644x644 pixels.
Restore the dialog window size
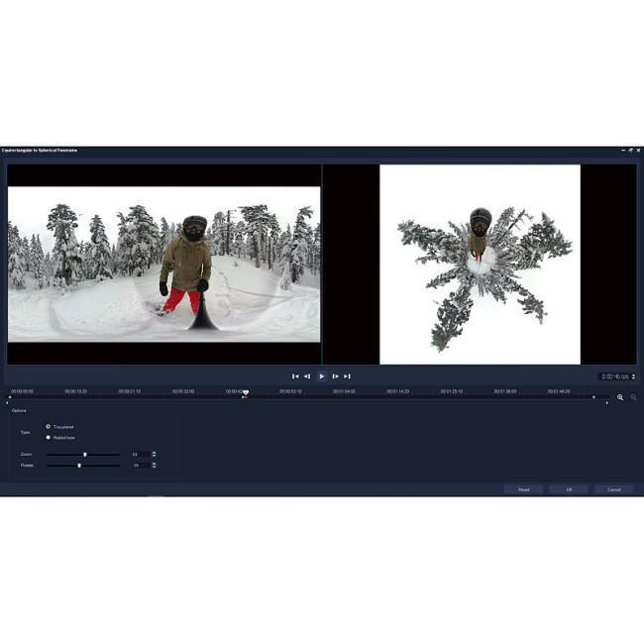tap(630, 151)
